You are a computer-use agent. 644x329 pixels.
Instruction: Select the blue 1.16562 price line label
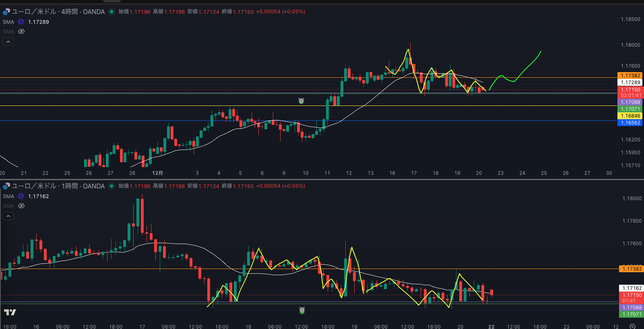[630, 123]
